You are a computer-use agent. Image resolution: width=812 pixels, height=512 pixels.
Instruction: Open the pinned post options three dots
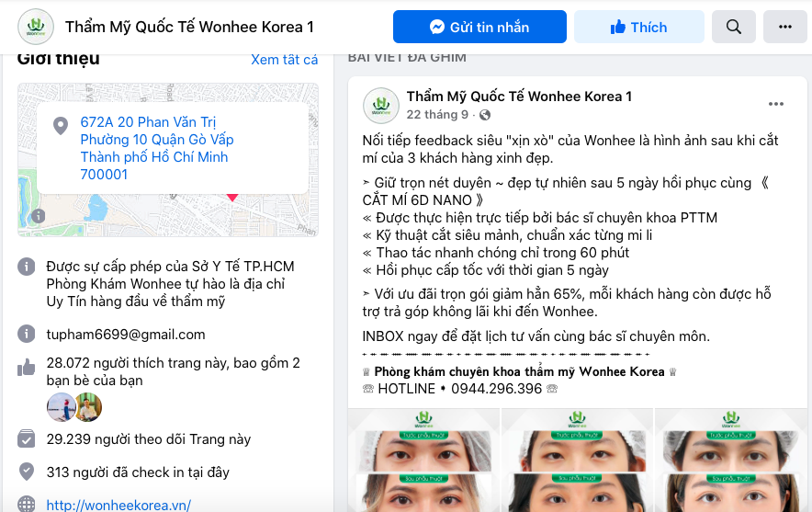[x=776, y=104]
